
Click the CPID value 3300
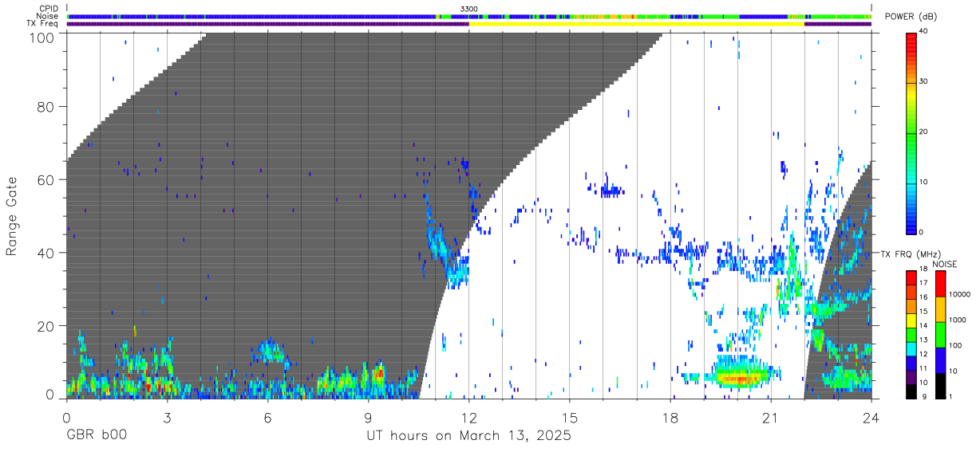coord(469,9)
